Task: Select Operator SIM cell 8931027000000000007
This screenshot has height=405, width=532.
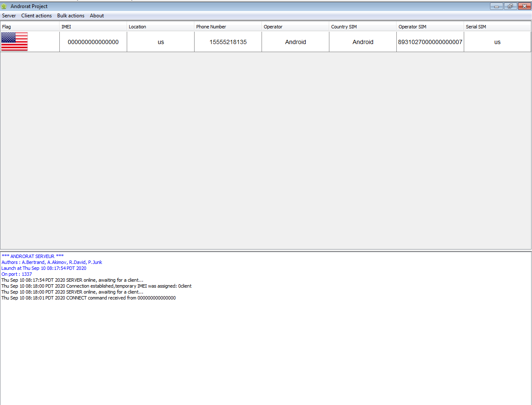Action: [x=430, y=42]
